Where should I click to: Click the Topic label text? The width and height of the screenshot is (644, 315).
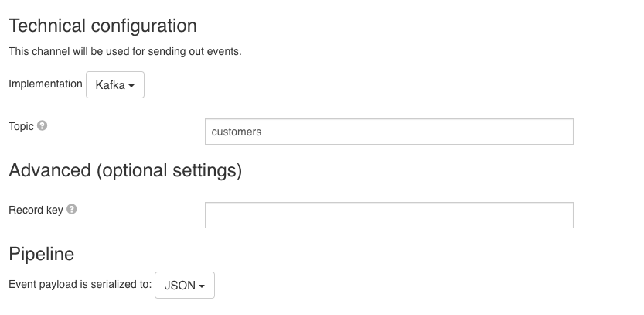click(21, 125)
